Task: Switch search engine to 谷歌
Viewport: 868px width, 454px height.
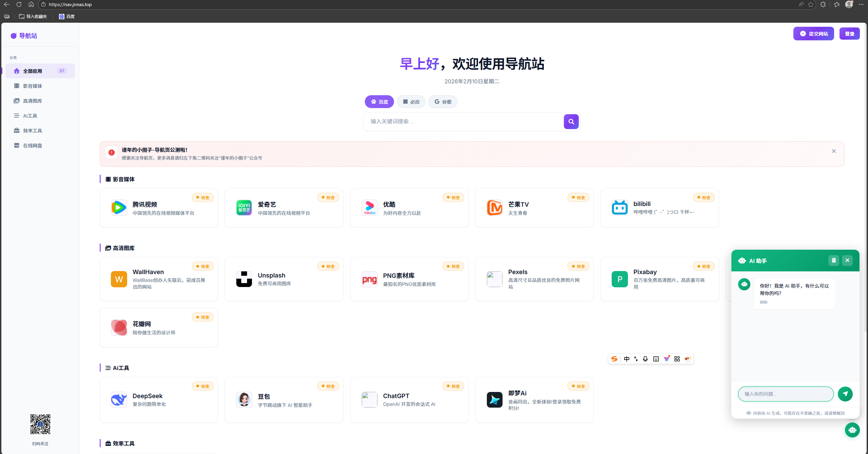Action: (x=442, y=102)
